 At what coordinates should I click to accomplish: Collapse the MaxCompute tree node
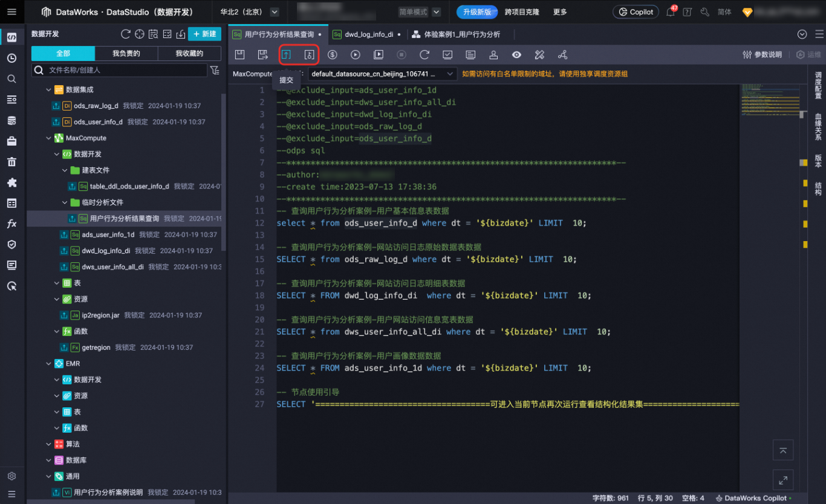49,138
